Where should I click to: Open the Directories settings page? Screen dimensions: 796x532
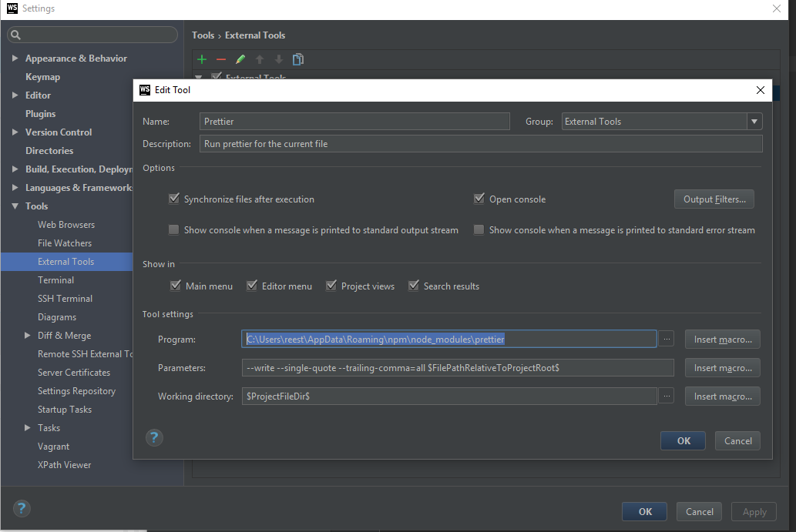pos(49,151)
